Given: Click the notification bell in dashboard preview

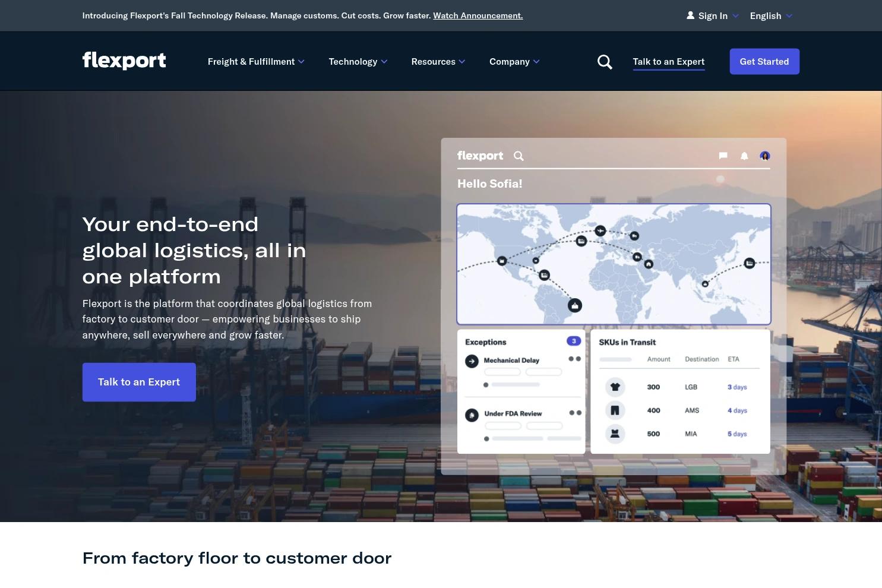Looking at the screenshot, I should (x=744, y=156).
